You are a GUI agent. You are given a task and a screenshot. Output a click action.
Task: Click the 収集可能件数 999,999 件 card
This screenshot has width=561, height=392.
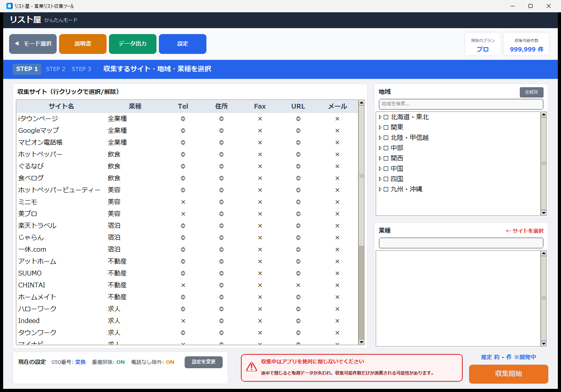(x=527, y=44)
